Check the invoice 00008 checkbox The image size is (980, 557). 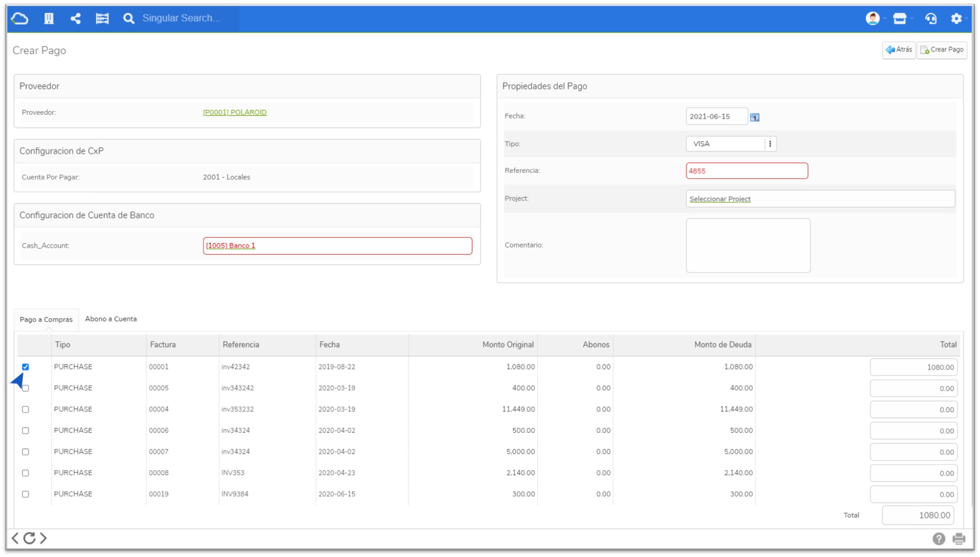26,473
